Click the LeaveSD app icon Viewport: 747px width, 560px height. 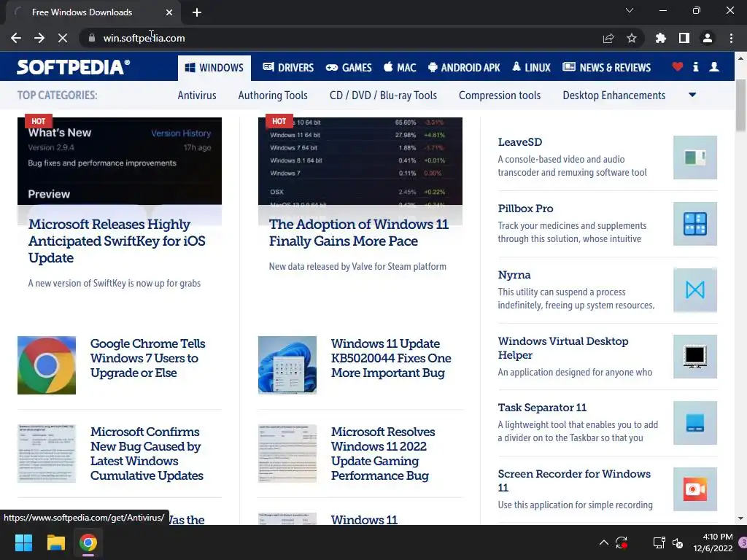[x=695, y=157]
